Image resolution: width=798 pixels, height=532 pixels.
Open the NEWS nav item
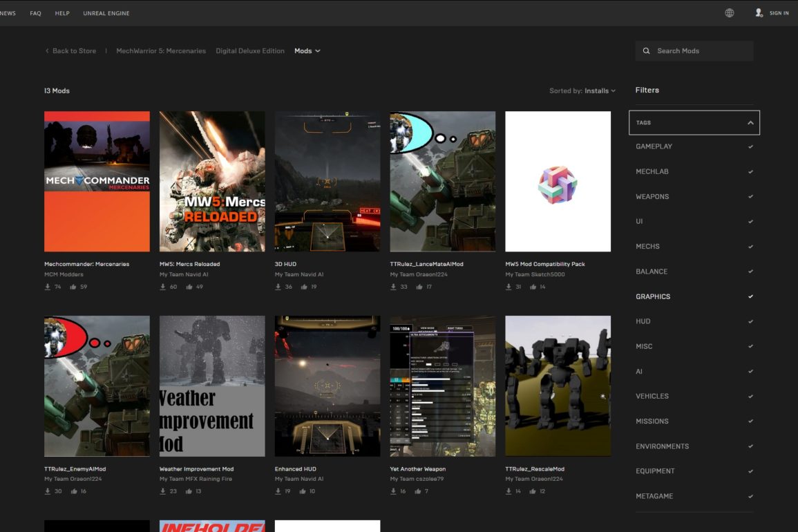click(8, 13)
